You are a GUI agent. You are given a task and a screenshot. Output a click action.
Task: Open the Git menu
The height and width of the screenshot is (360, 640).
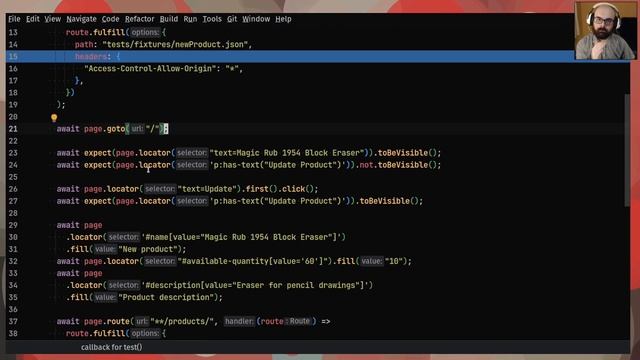(232, 19)
